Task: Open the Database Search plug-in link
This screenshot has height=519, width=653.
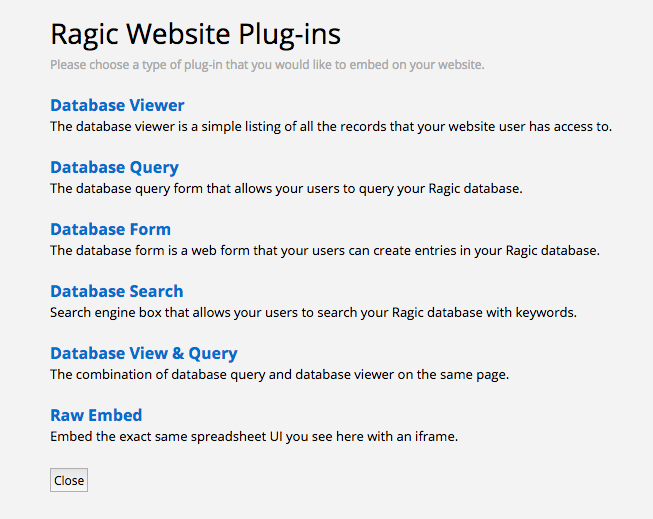Action: pos(117,291)
